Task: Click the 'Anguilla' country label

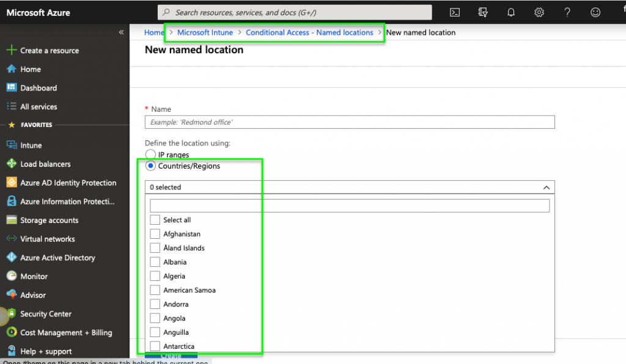Action: coord(175,332)
